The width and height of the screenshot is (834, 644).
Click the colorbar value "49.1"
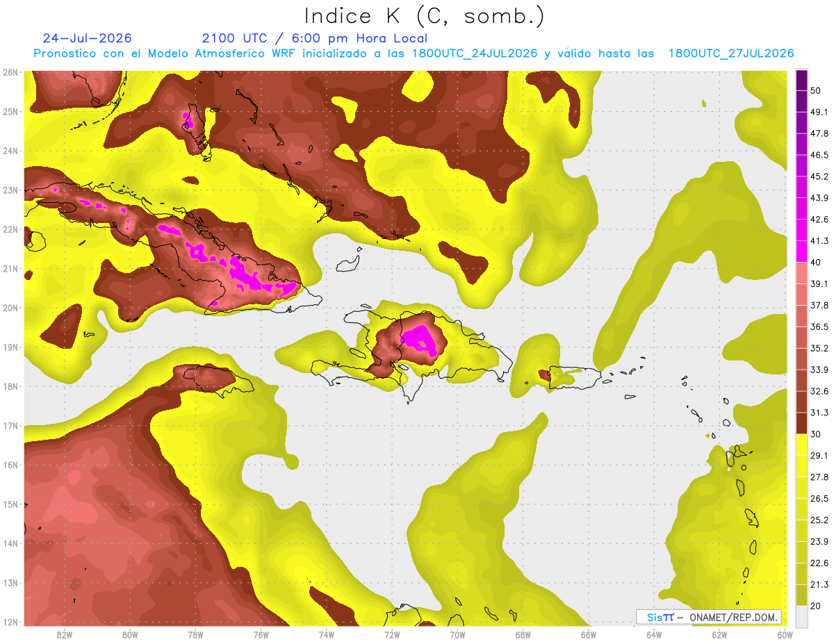(819, 113)
